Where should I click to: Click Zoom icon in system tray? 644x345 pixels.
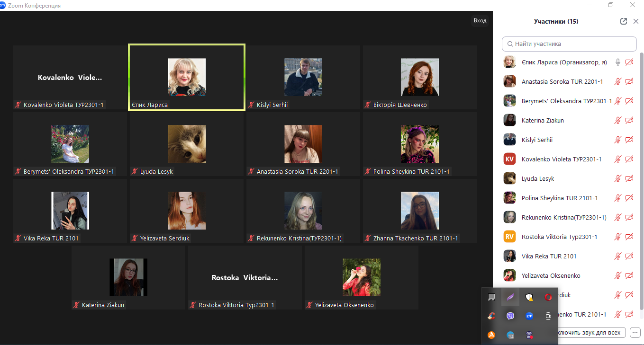coord(529,316)
